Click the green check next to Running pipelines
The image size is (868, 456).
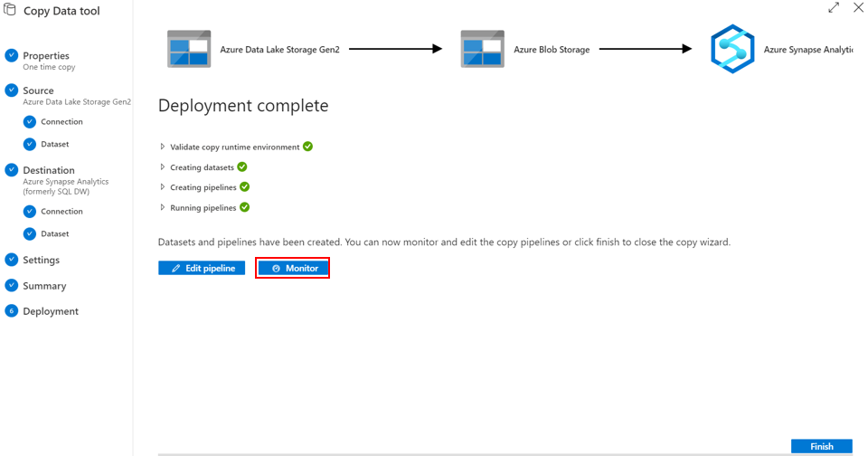(x=245, y=207)
